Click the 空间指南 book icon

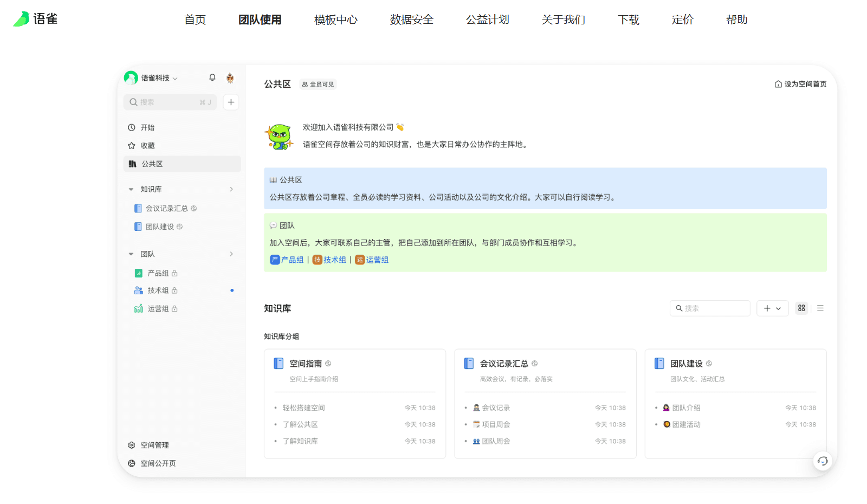point(279,363)
